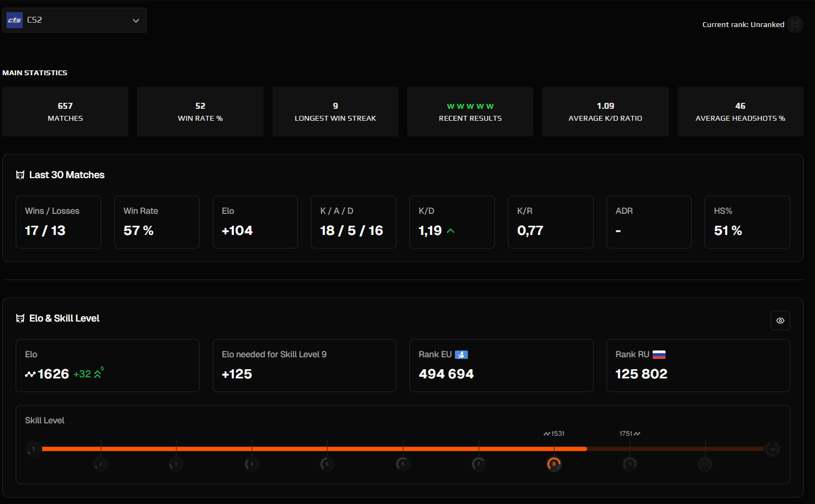
Task: Select skill level 4 badge
Action: (252, 464)
